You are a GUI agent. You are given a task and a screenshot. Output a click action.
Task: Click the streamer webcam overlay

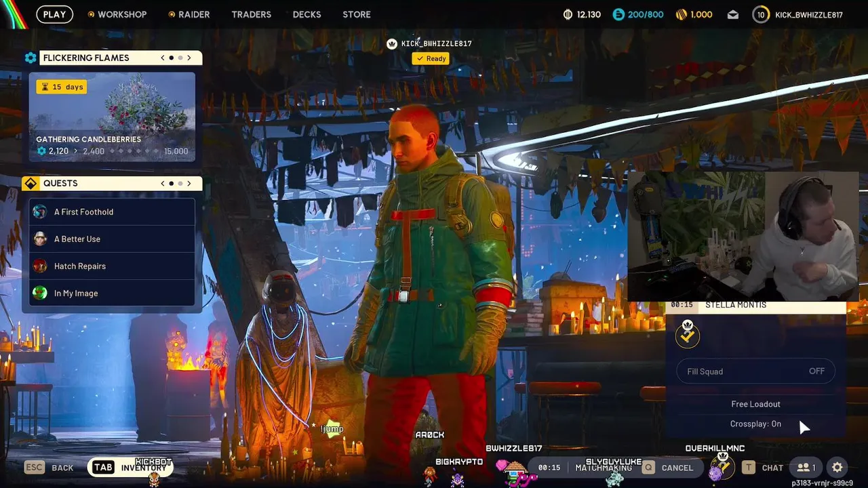click(x=743, y=235)
